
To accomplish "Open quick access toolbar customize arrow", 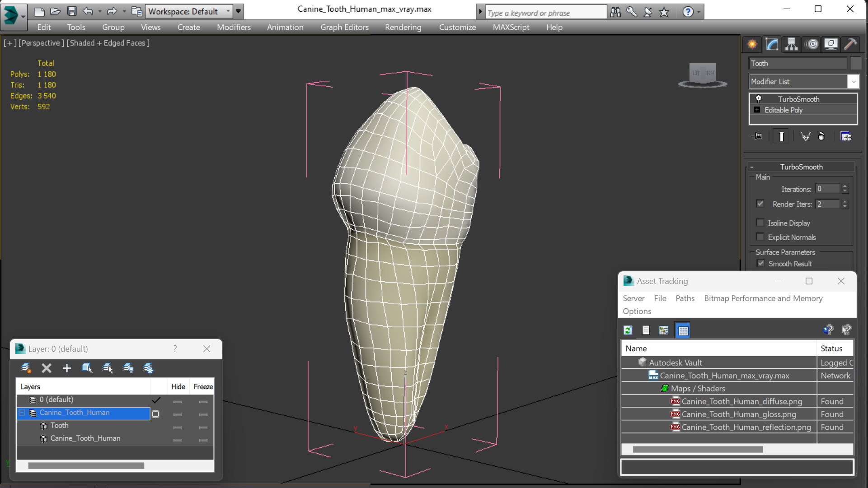I will coord(239,11).
